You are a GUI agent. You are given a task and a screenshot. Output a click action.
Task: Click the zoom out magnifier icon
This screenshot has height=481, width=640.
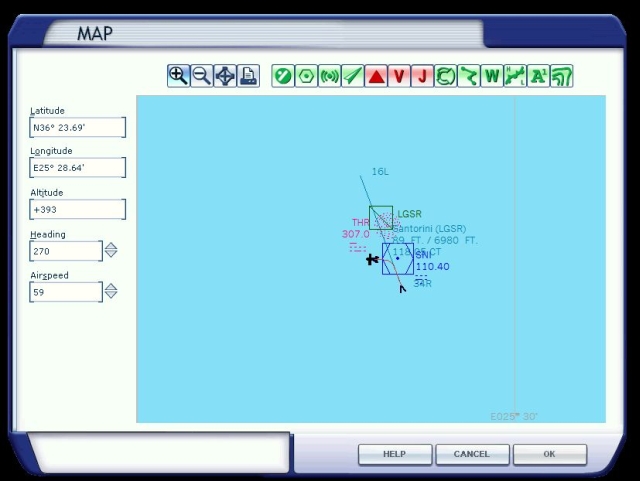click(201, 75)
